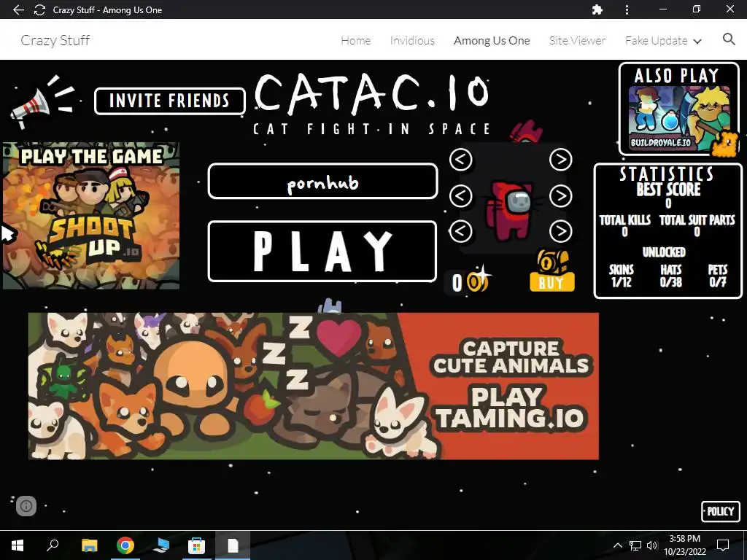
Task: Open network status tray icon
Action: point(635,545)
